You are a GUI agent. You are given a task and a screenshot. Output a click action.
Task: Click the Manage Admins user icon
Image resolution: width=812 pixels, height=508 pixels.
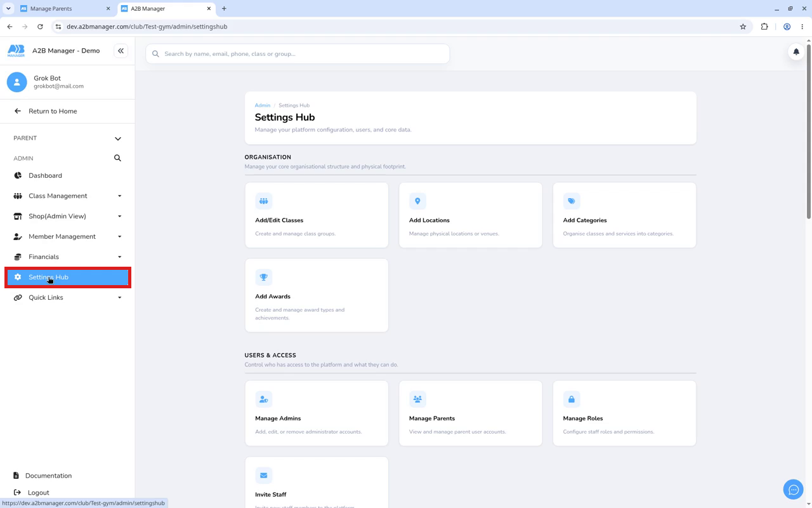click(263, 399)
